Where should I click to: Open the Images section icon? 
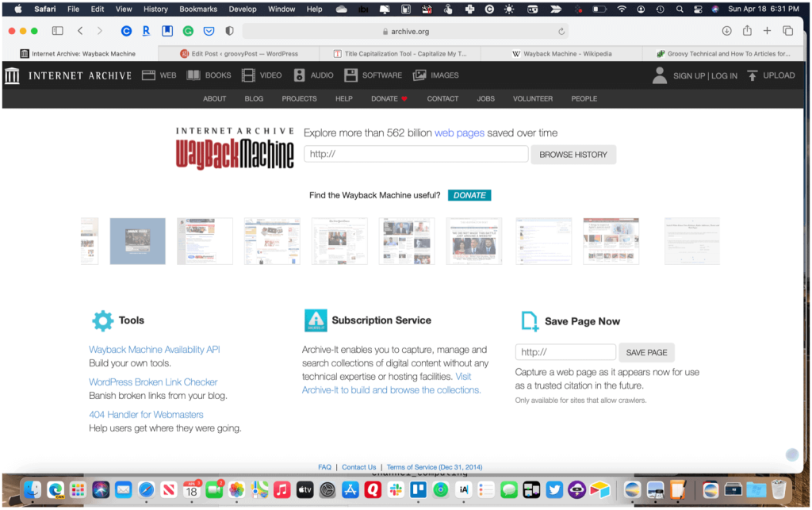419,75
